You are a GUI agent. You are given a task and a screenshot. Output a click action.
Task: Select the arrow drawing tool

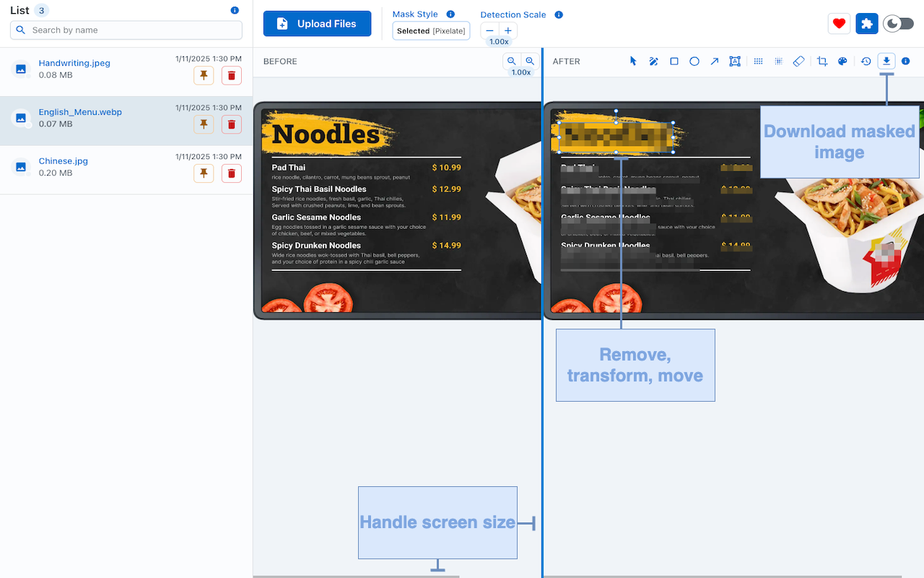[714, 61]
